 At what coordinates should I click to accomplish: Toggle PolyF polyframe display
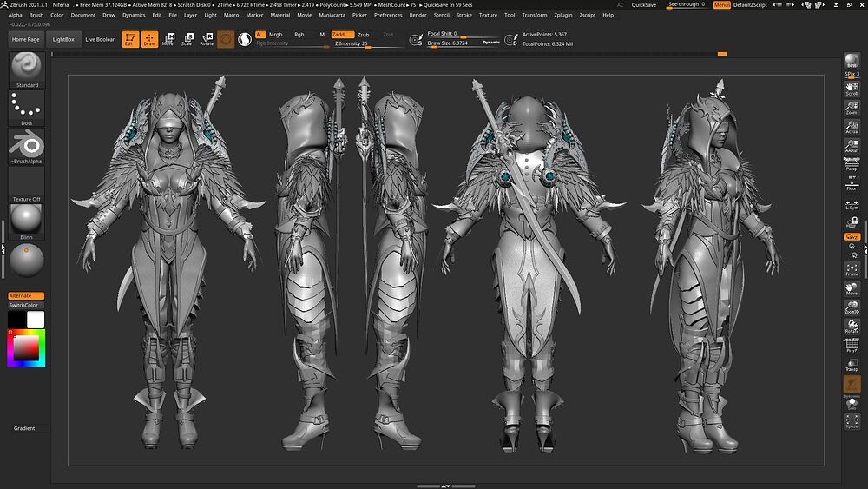[x=852, y=346]
